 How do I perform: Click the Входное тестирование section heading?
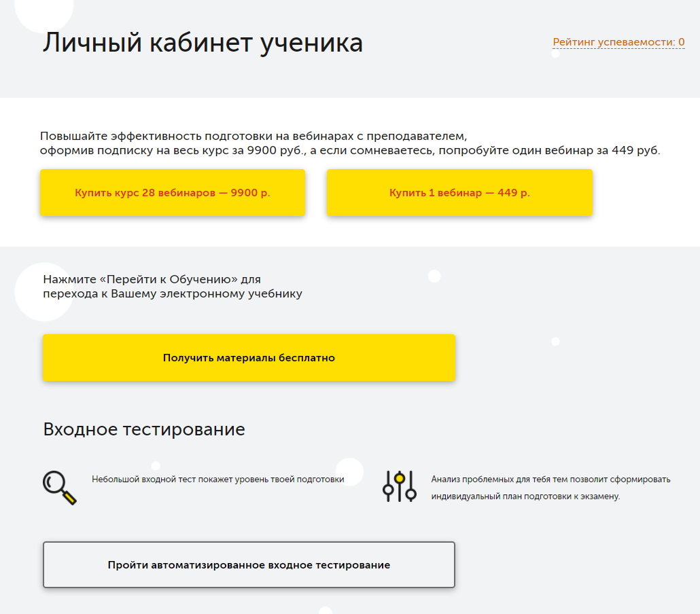(x=144, y=429)
